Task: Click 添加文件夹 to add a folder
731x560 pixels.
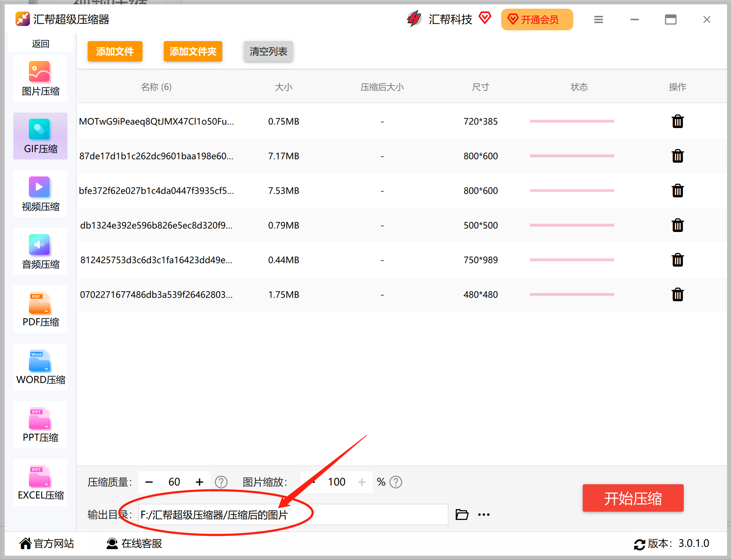Action: click(193, 51)
